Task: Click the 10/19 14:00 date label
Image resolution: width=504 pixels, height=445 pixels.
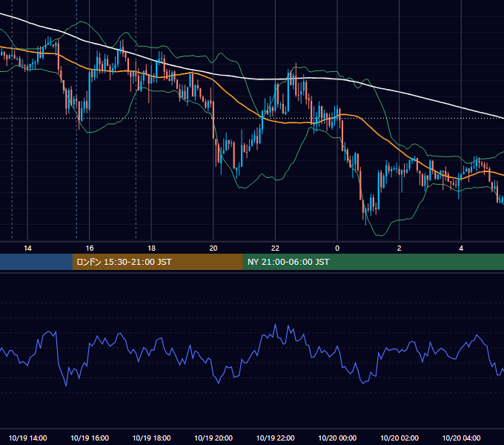Action: [27, 438]
